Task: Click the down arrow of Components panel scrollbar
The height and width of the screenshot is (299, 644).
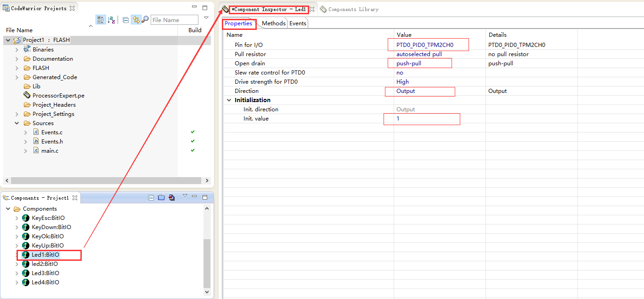Action: [207, 292]
